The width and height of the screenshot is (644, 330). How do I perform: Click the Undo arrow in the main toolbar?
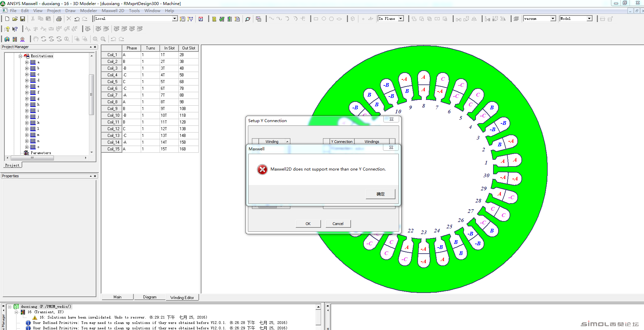pyautogui.click(x=77, y=19)
